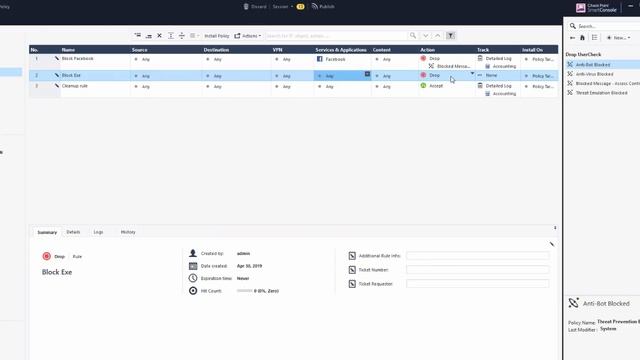640x360 pixels.
Task: Switch to the Logs tab
Action: (98, 232)
